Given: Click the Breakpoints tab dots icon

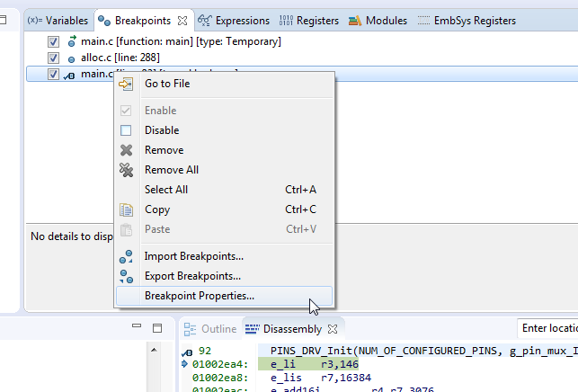Looking at the screenshot, I should (104, 21).
